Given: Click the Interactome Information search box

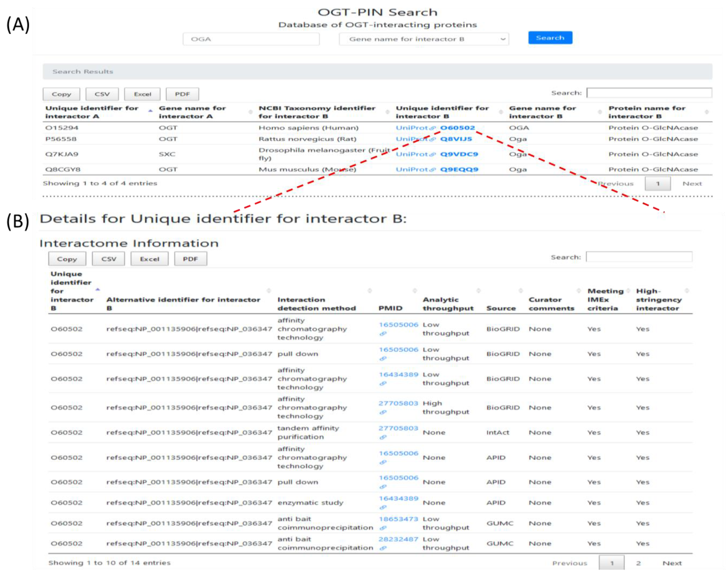Looking at the screenshot, I should point(638,257).
